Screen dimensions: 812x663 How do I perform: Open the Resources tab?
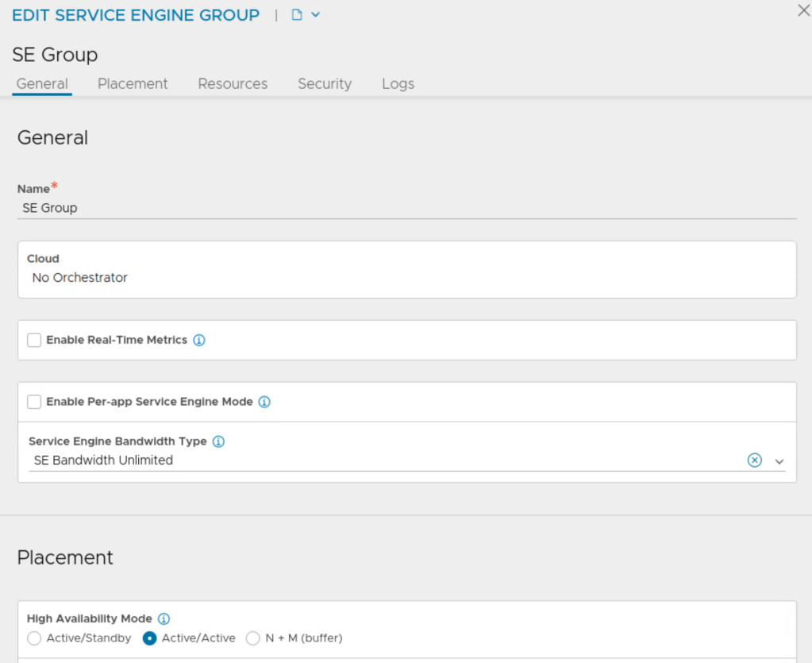[233, 83]
